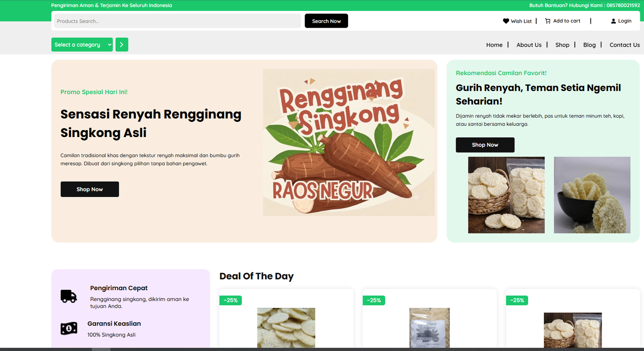Click the shopping cart icon
The height and width of the screenshot is (351, 644).
tap(548, 21)
